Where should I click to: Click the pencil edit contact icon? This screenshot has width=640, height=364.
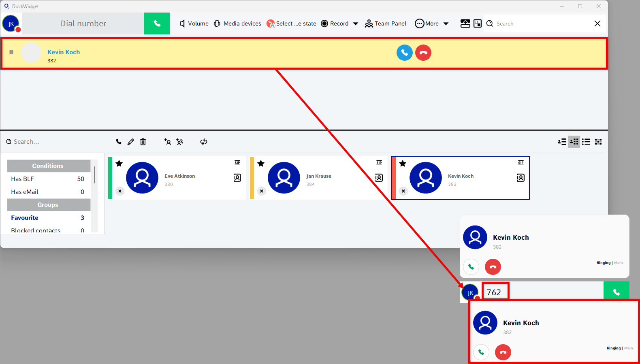click(x=130, y=142)
